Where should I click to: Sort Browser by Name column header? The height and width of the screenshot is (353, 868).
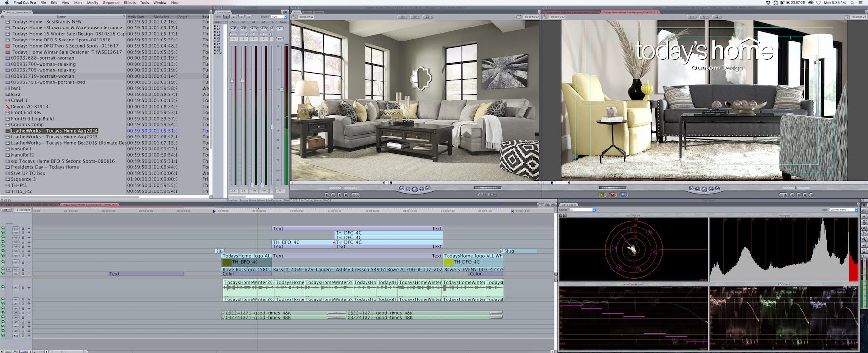63,16
